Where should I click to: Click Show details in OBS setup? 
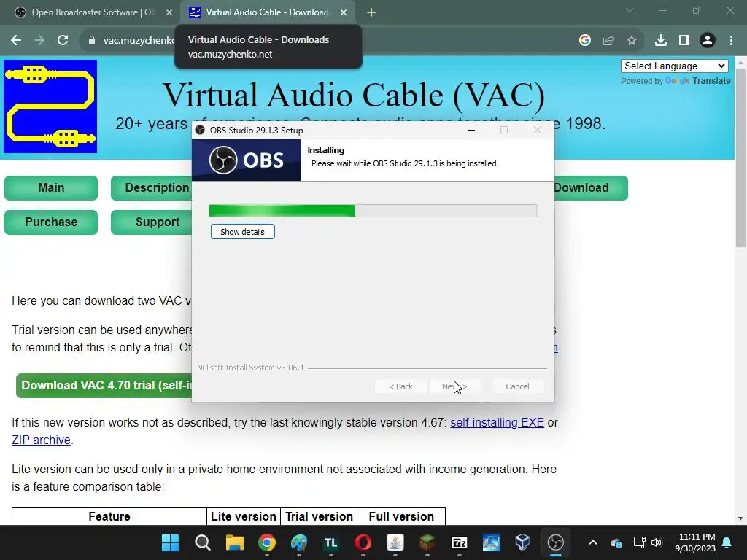click(x=242, y=232)
